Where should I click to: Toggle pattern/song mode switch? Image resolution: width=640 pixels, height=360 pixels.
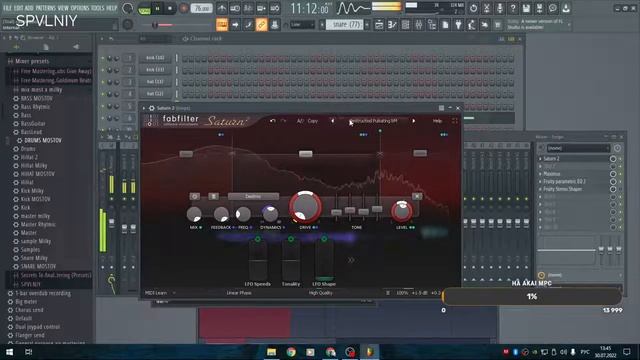point(144,8)
